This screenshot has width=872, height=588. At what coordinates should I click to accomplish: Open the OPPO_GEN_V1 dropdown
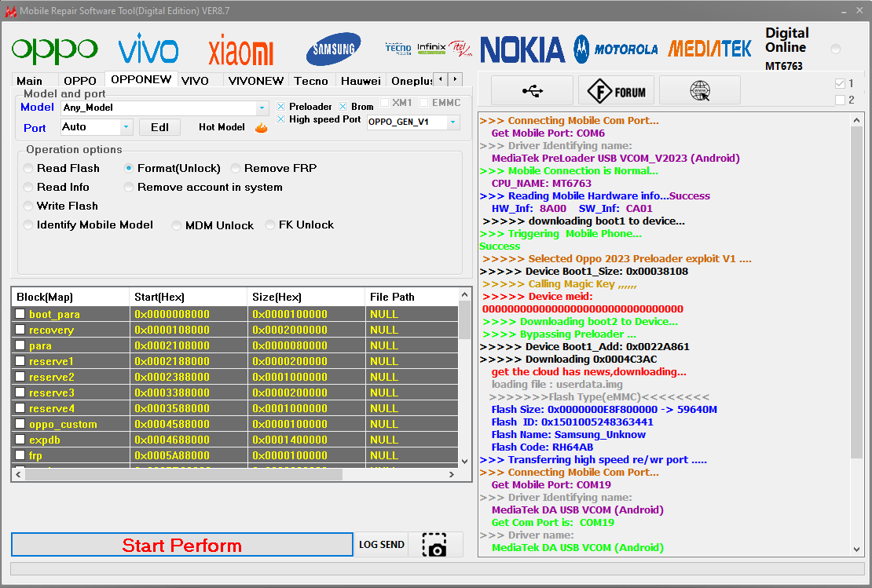pos(453,122)
